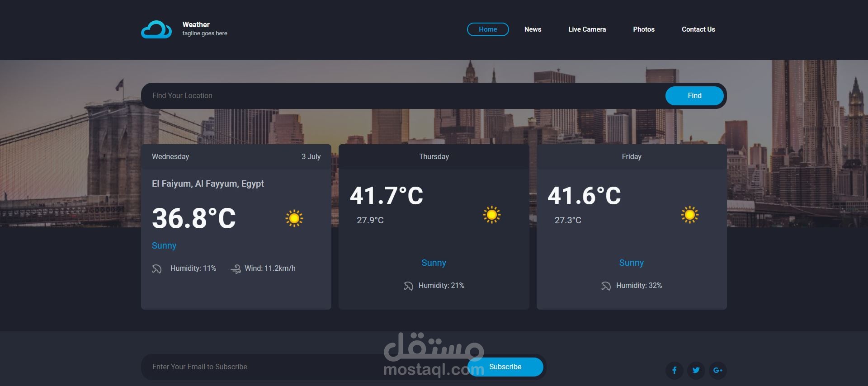Click the Humidity: 11% text
The image size is (868, 386).
[x=193, y=268]
